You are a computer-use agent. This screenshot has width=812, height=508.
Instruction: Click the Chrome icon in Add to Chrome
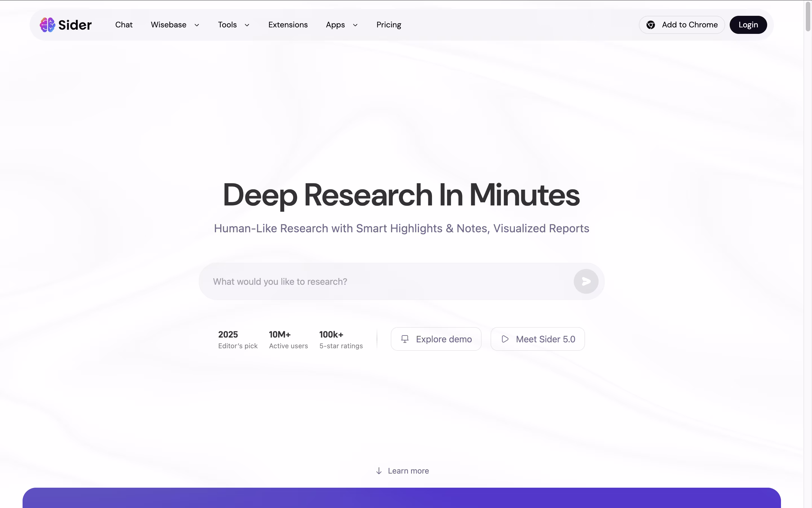coord(651,25)
